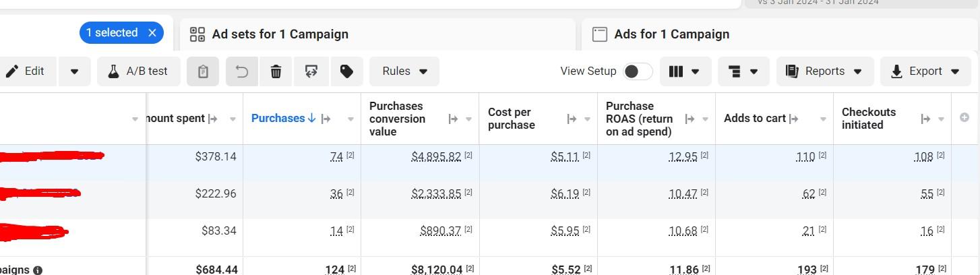The image size is (980, 275).
Task: Click the add column plus icon
Action: 964,118
